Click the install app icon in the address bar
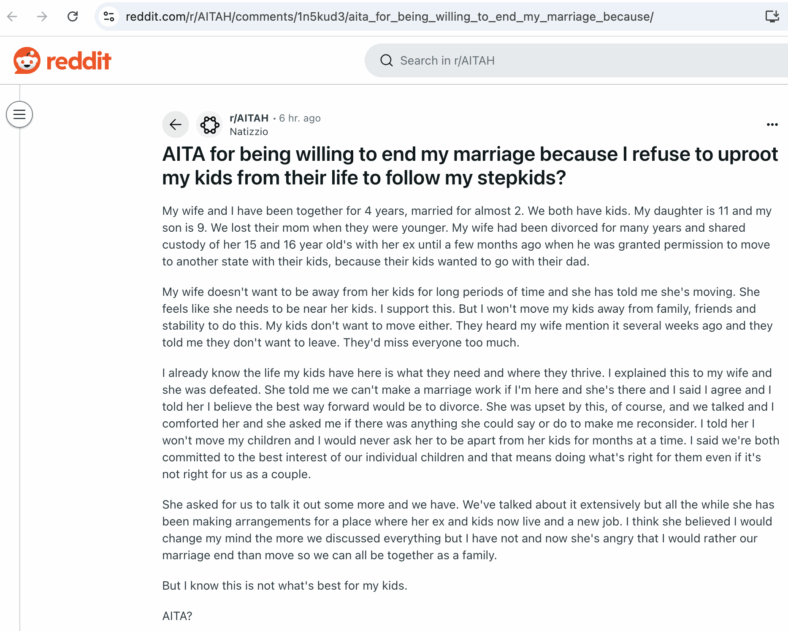 771,17
